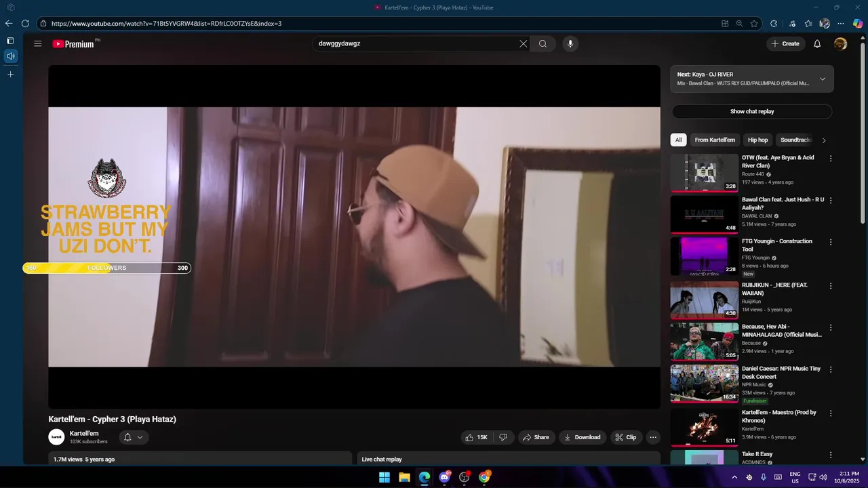Viewport: 868px width, 488px height.
Task: Start voice search with microphone
Action: coord(570,43)
